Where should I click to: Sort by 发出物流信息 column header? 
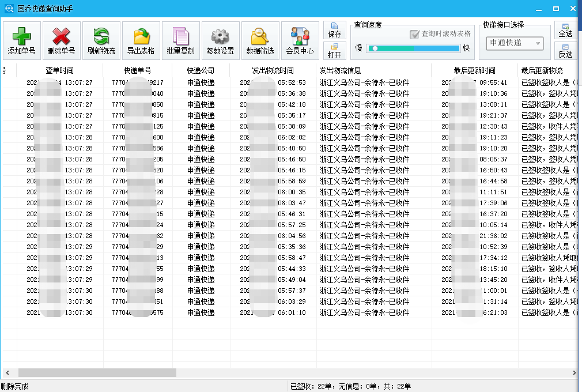click(x=374, y=70)
